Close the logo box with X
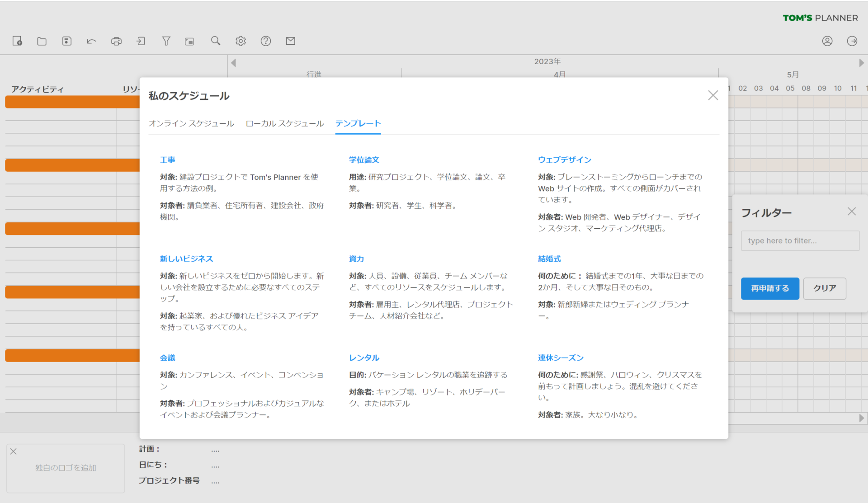 [x=14, y=451]
